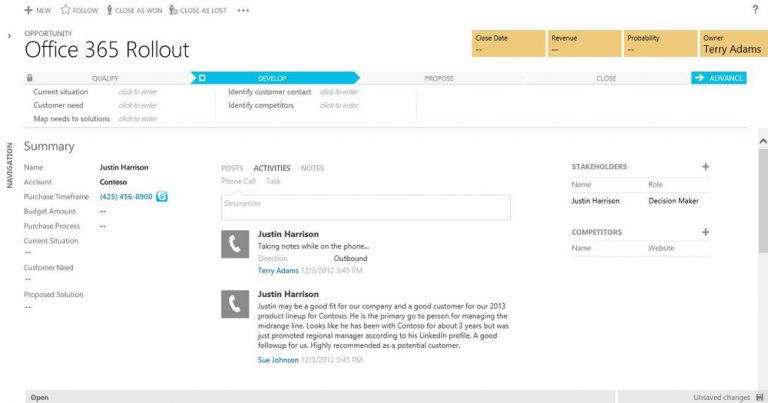Switch to the Posts tab
This screenshot has height=403, width=768.
pos(232,168)
